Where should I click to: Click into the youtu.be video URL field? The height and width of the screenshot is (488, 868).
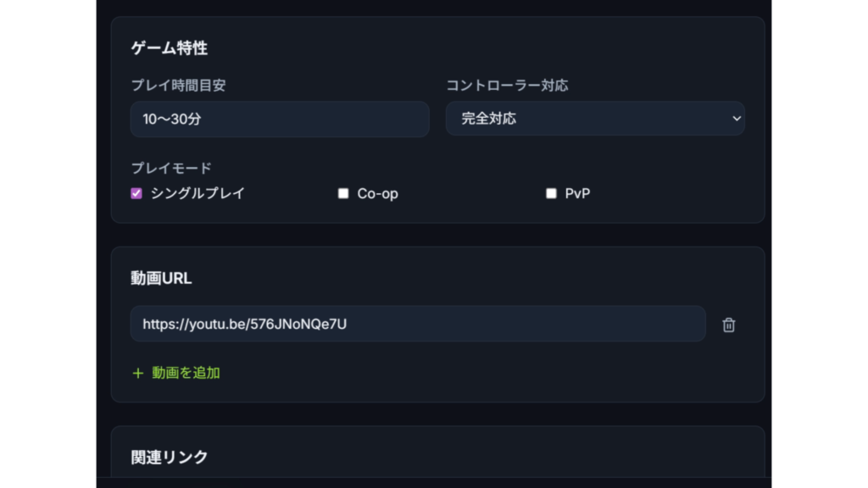[417, 324]
